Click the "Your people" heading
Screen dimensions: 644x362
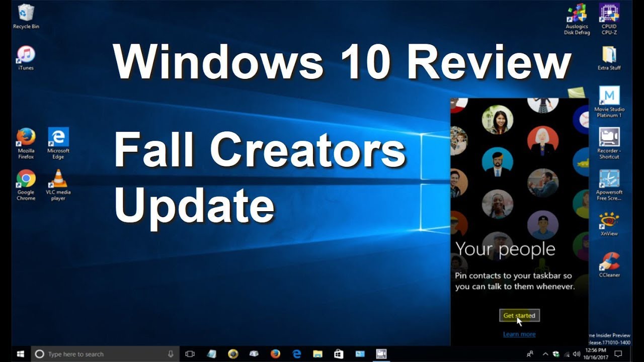505,249
